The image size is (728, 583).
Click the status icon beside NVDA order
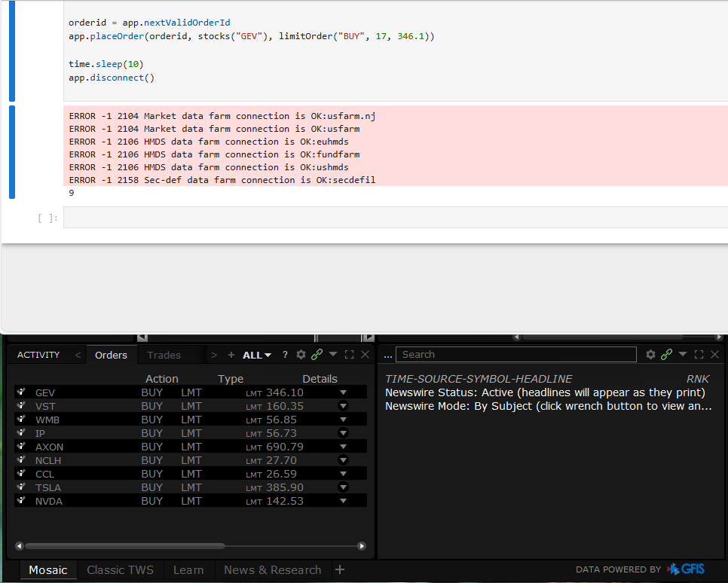click(21, 500)
